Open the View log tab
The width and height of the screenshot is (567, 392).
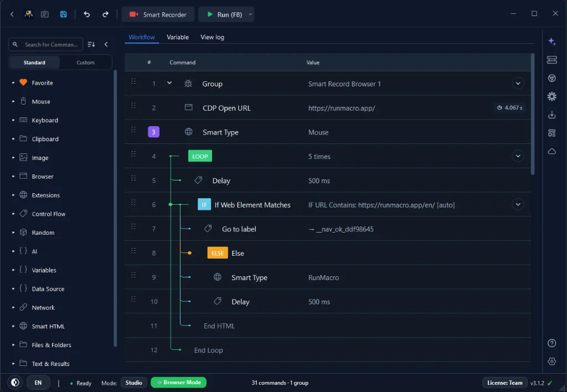pyautogui.click(x=212, y=37)
